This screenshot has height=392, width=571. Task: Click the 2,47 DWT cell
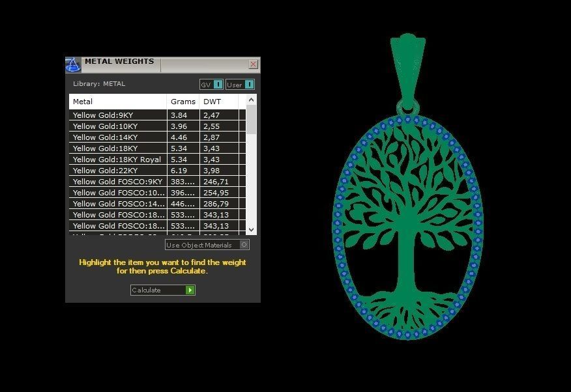219,115
